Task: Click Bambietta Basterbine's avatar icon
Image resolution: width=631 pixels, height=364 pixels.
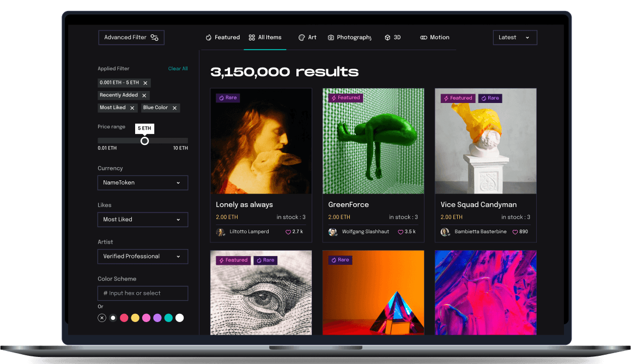Action: tap(445, 232)
